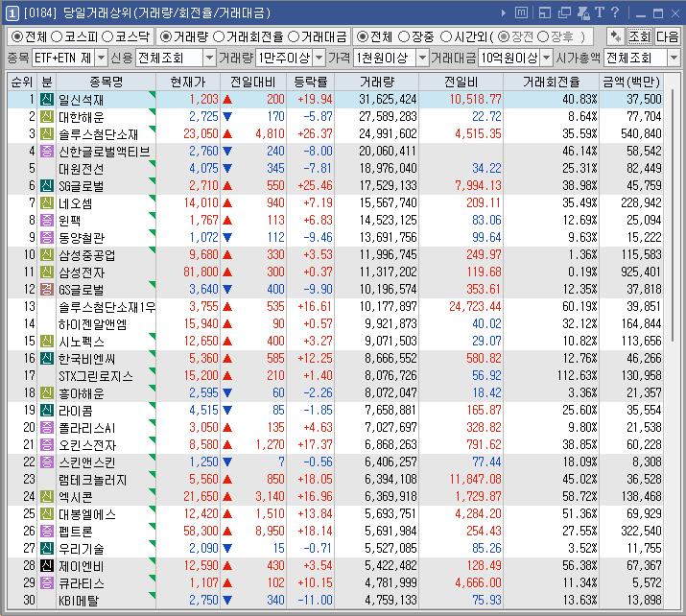This screenshot has height=616, width=686.
Task: Open the 거래량 1만주이상 dropdown
Action: [x=319, y=58]
